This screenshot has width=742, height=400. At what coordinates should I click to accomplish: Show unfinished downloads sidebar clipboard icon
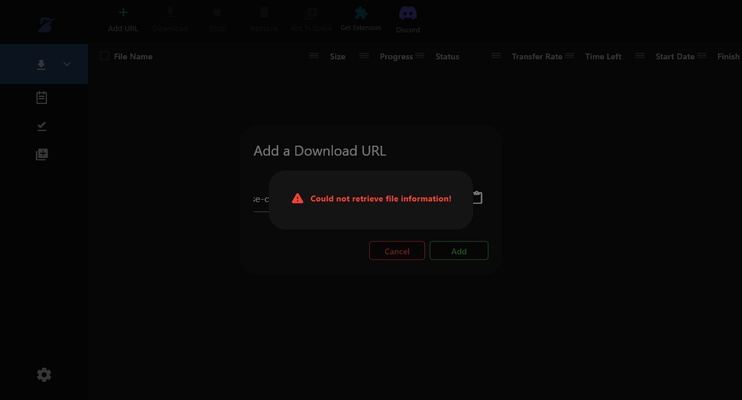point(42,98)
